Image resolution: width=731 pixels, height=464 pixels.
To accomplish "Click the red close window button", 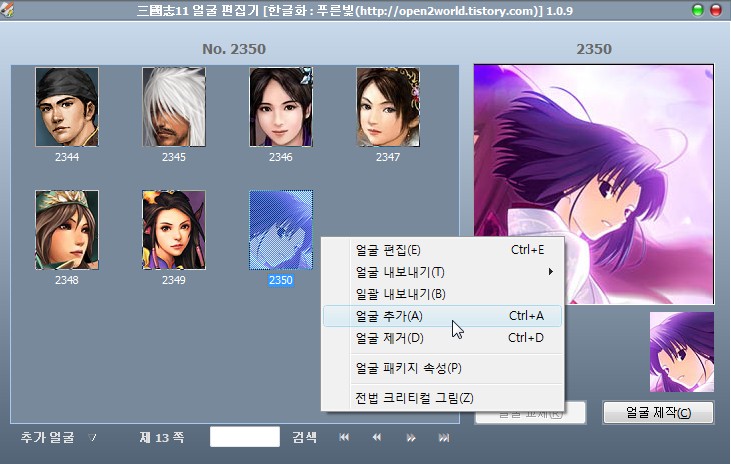I will tap(716, 10).
